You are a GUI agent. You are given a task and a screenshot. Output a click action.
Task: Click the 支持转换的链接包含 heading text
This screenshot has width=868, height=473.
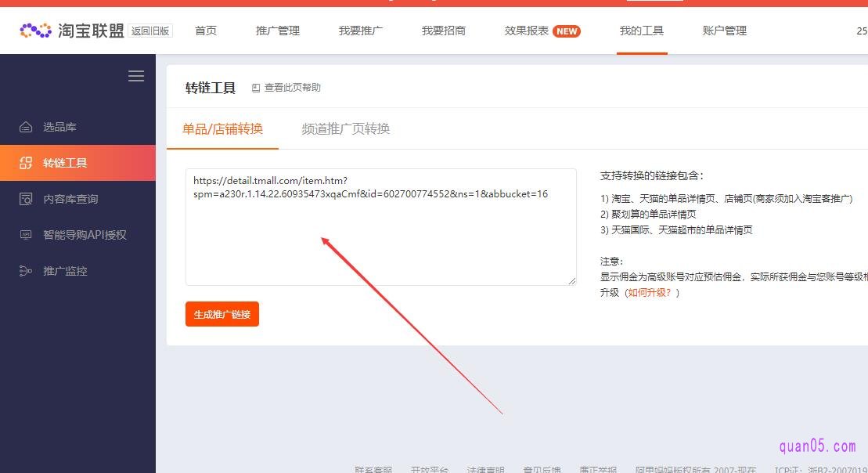(x=651, y=175)
